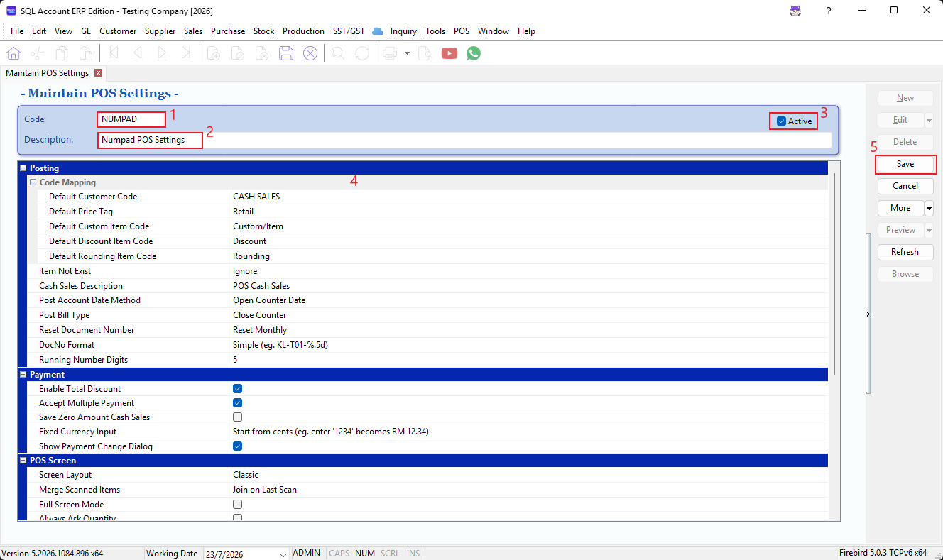Screen dimensions: 943x560
Task: Click the delete document toolbar icon
Action: [x=262, y=53]
